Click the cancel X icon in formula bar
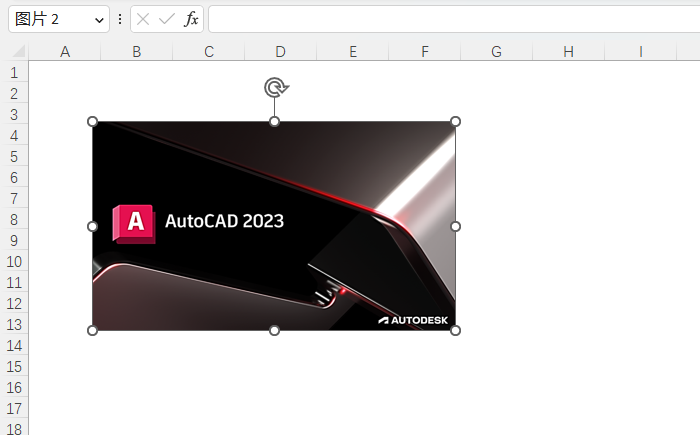 (143, 19)
